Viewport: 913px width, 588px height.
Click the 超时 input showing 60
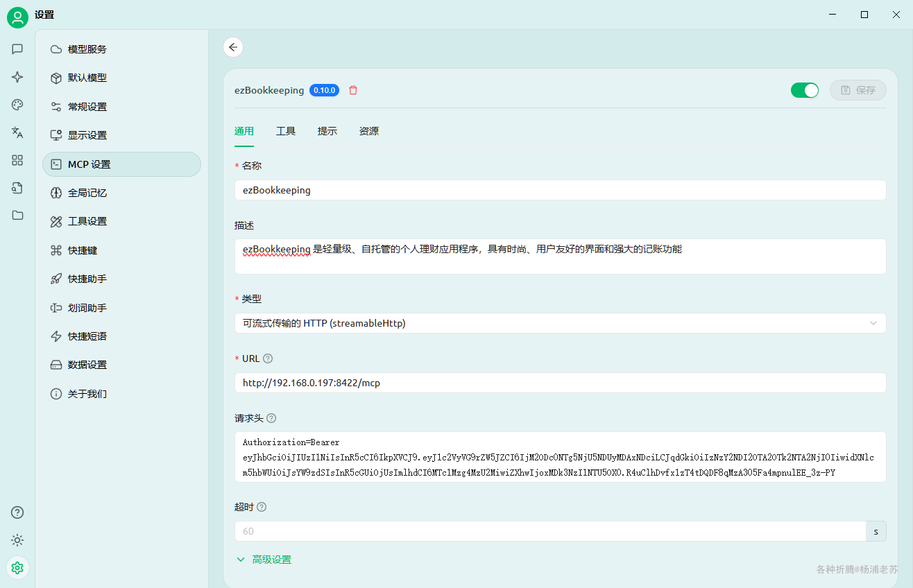click(x=551, y=531)
